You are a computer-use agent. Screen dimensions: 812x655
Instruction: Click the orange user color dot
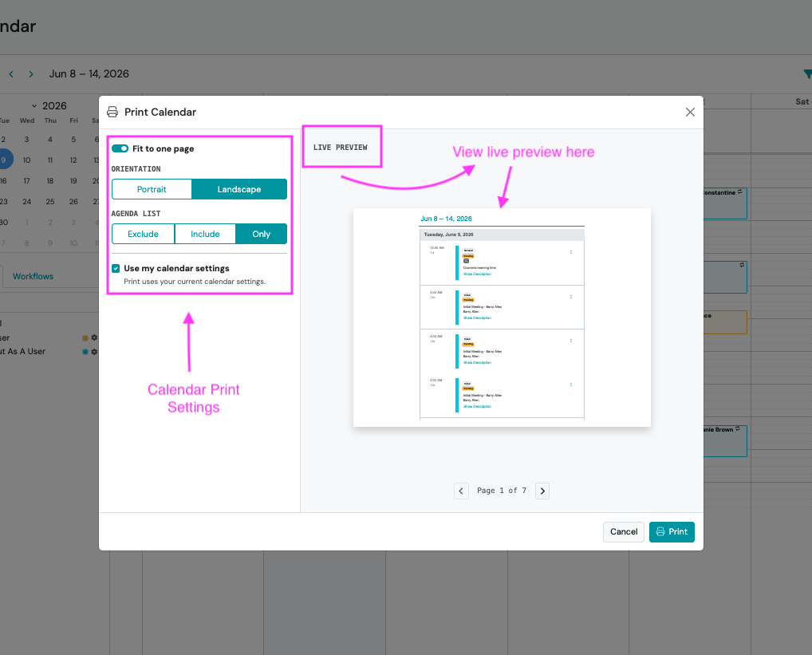(85, 337)
